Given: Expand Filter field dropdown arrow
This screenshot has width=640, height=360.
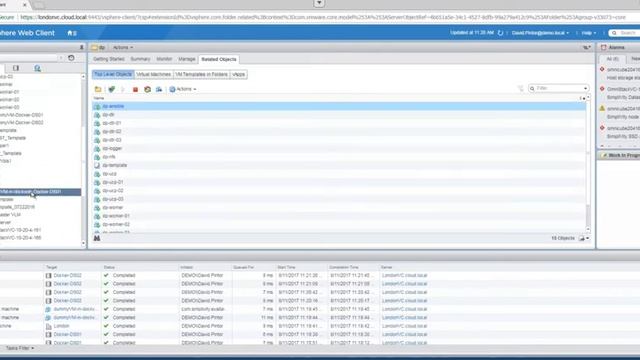Looking at the screenshot, I should 585,89.
